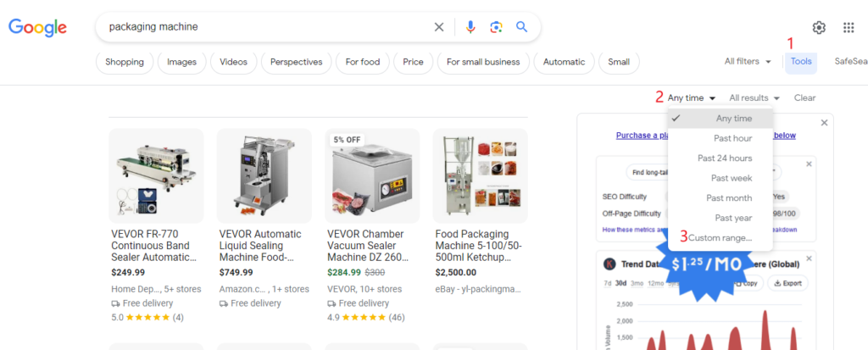Open the VEVOR Chamber Vacuum Sealer Machine title
This screenshot has width=868, height=350.
point(368,245)
